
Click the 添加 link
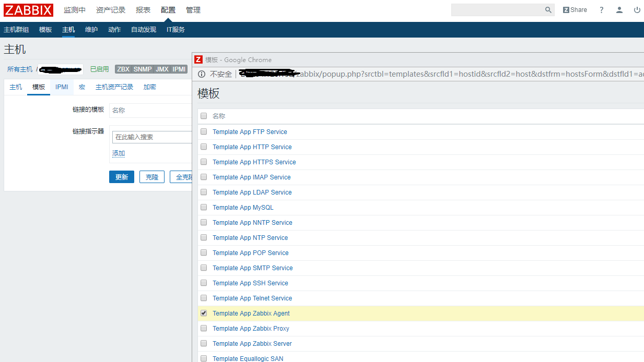click(x=119, y=153)
